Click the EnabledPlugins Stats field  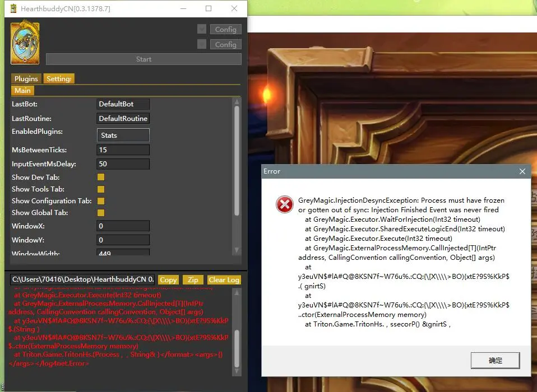pyautogui.click(x=123, y=135)
